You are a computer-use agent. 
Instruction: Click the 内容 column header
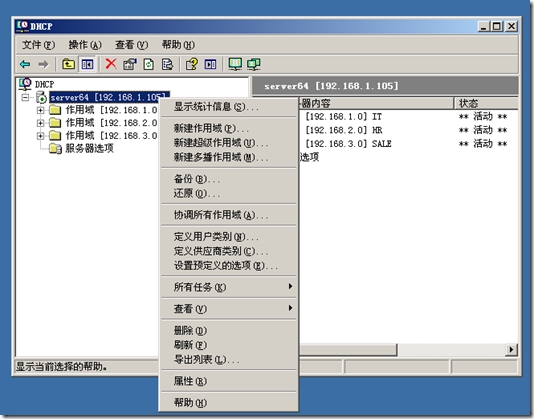[376, 103]
